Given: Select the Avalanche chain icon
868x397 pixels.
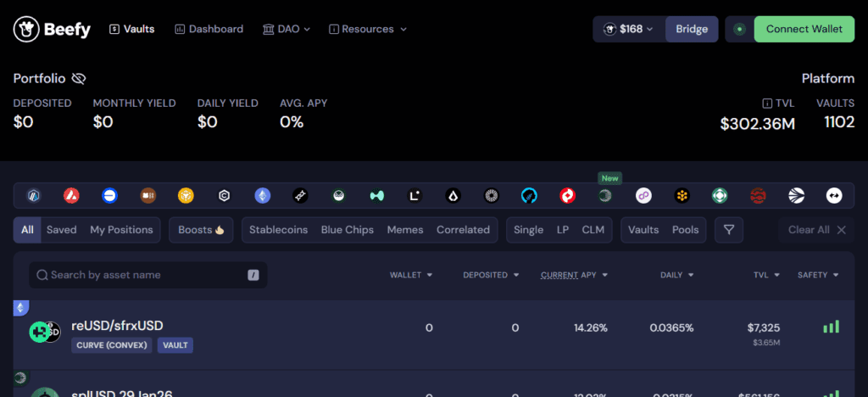Looking at the screenshot, I should [x=71, y=196].
